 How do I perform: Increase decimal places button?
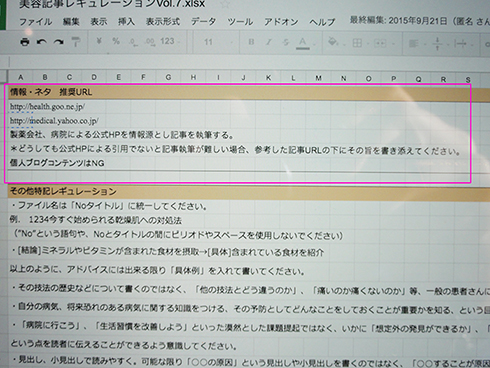(x=150, y=42)
